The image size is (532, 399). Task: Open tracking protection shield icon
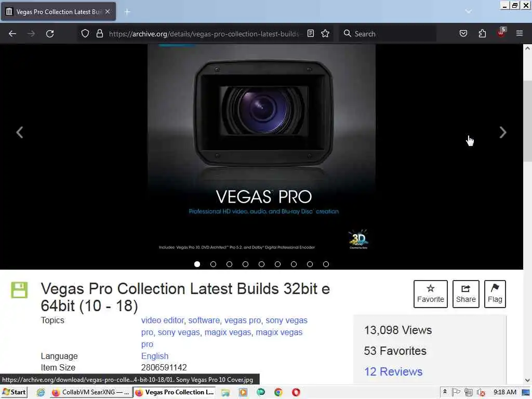pyautogui.click(x=85, y=33)
